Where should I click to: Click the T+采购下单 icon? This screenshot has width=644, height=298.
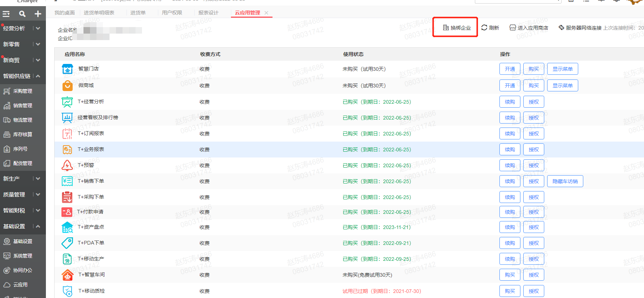(67, 197)
